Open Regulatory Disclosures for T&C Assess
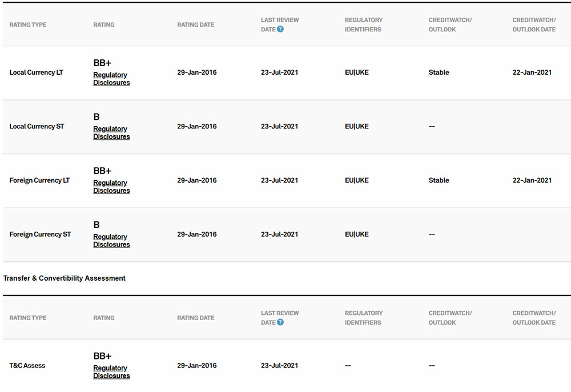Image resolution: width=571 pixels, height=392 pixels. coord(111,372)
